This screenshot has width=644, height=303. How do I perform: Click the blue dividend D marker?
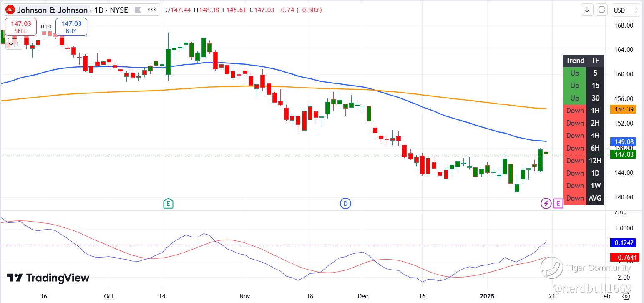pos(345,204)
